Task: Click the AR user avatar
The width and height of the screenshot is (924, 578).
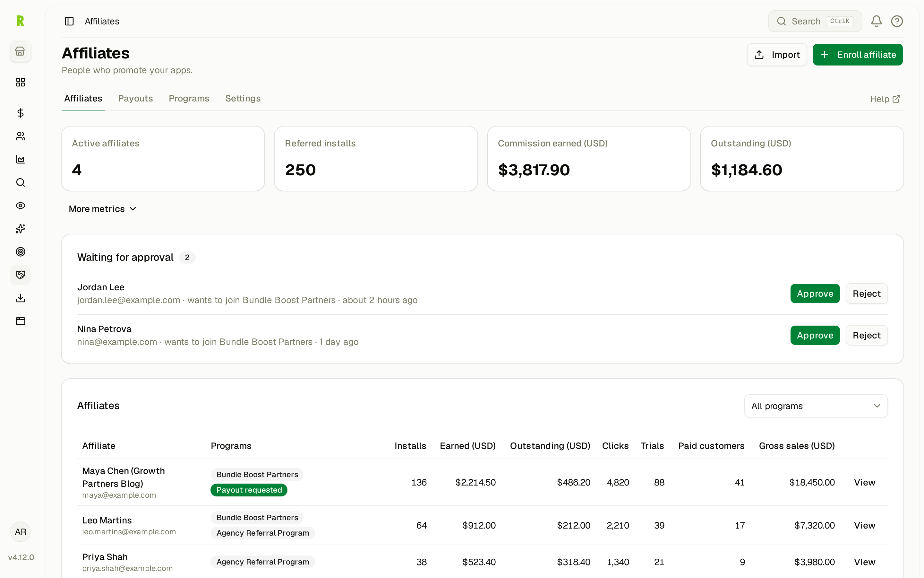Action: [x=20, y=532]
